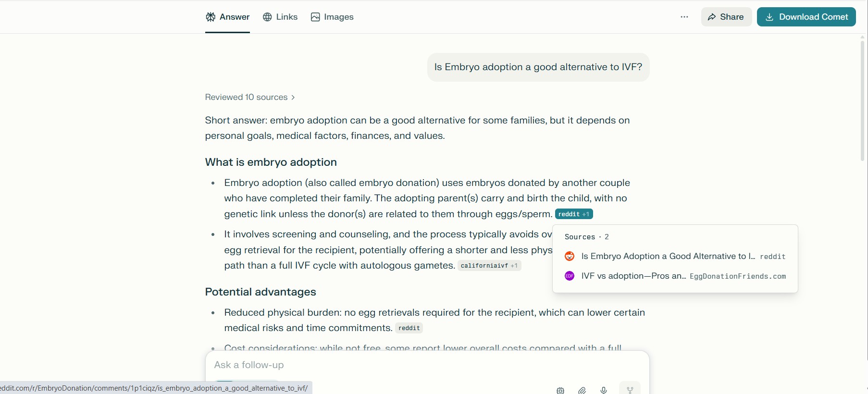
Task: Click the Share button
Action: point(726,17)
